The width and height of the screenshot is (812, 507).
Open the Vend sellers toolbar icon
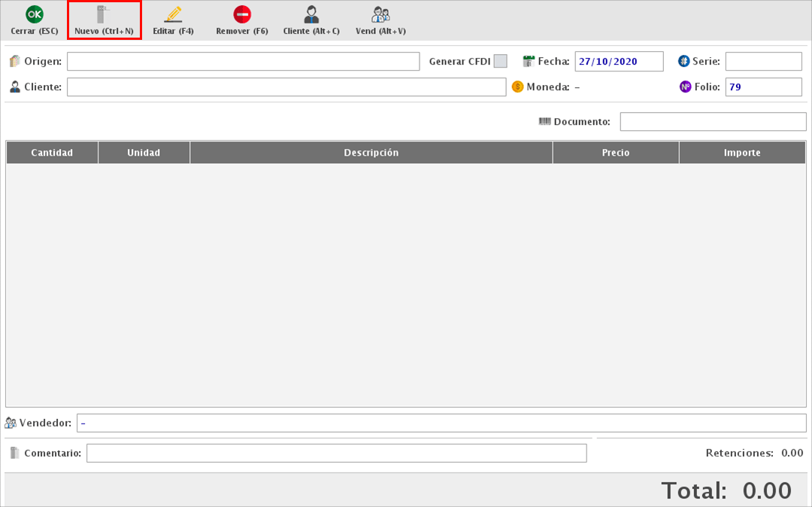click(x=380, y=14)
